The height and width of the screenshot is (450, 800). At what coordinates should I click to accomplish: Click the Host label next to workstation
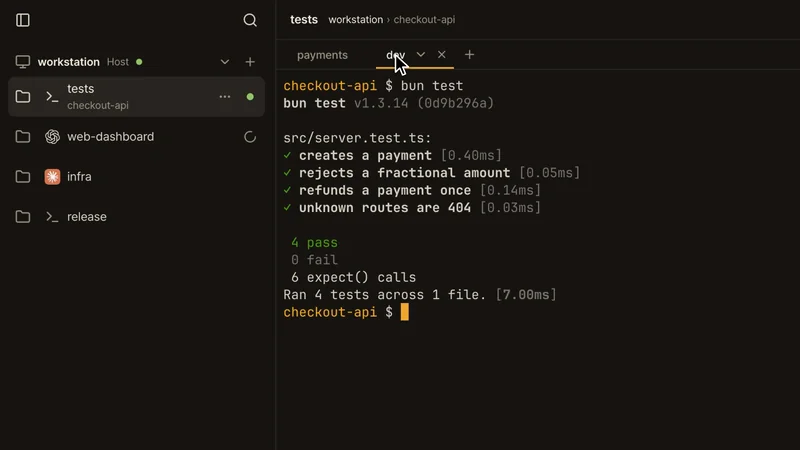pos(117,62)
